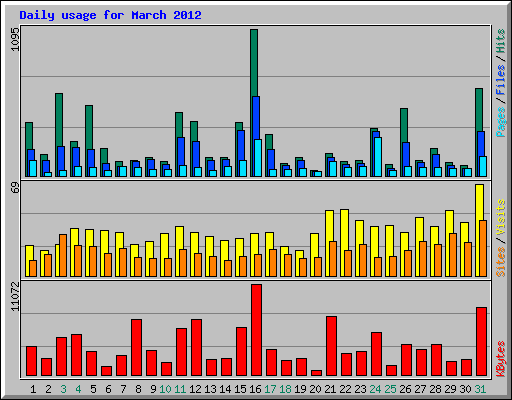Select day label 2 on the x-axis
Screen dimensions: 512x400
pos(48,389)
